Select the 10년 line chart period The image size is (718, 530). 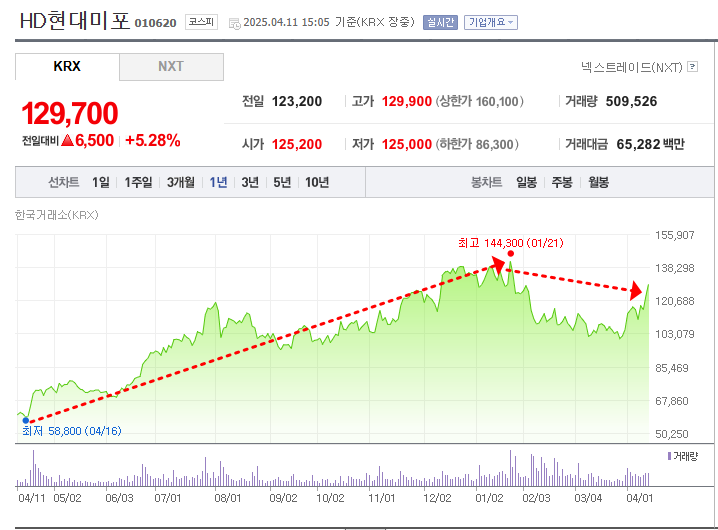(x=317, y=182)
